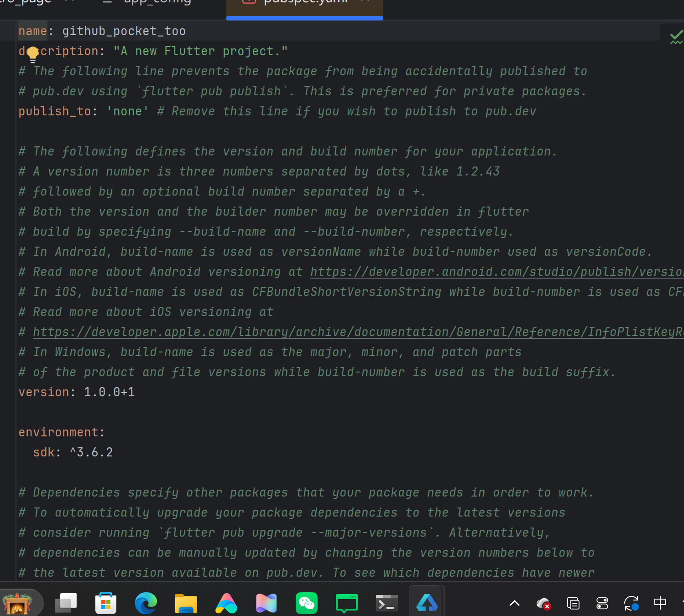Click the green inspections checkmark icon

point(676,37)
